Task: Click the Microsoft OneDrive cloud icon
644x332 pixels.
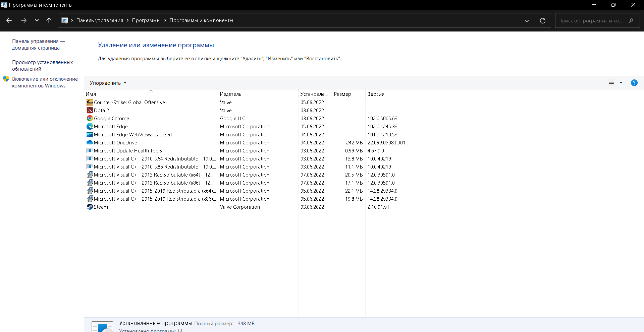Action: pyautogui.click(x=90, y=142)
